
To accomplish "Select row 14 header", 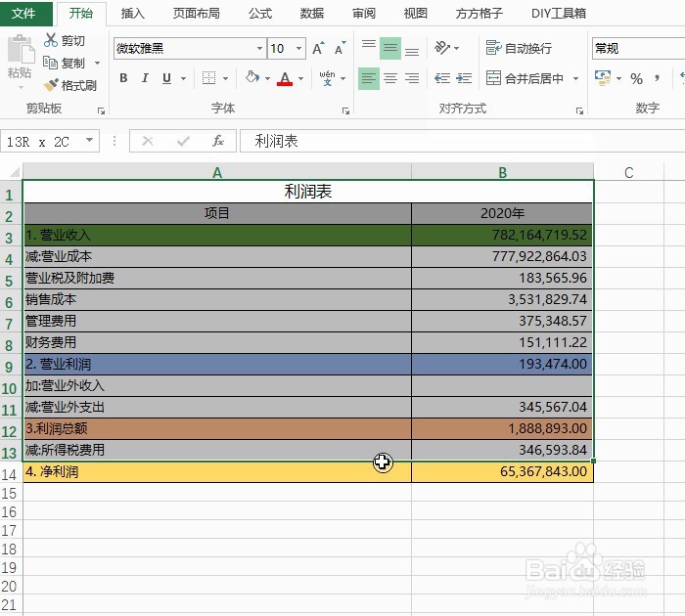I will click(9, 473).
